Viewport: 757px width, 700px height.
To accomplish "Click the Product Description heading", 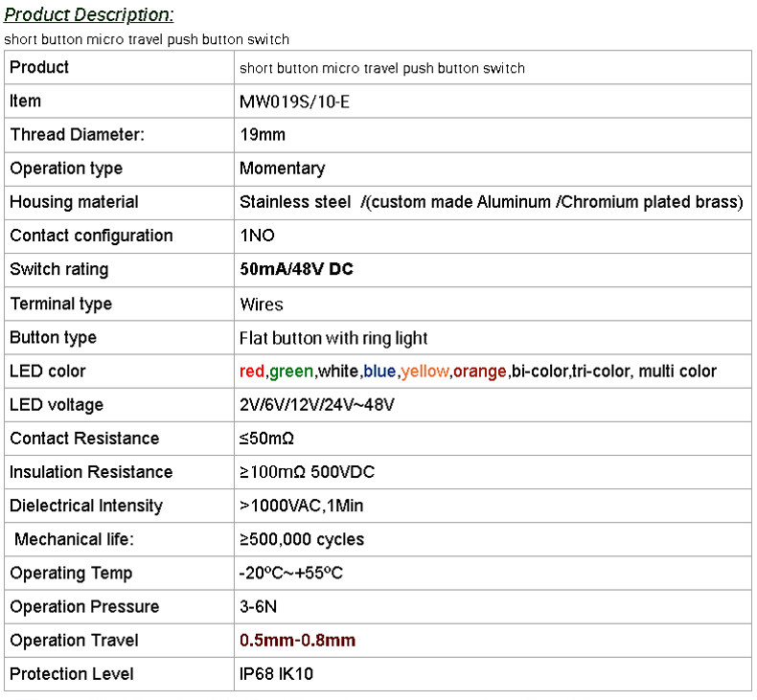I will tap(89, 15).
